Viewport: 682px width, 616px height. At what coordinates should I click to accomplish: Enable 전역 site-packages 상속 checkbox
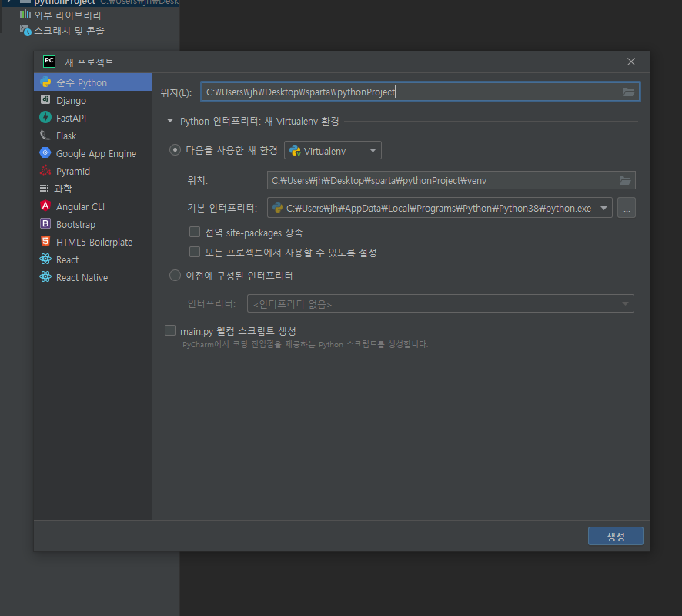tap(195, 233)
